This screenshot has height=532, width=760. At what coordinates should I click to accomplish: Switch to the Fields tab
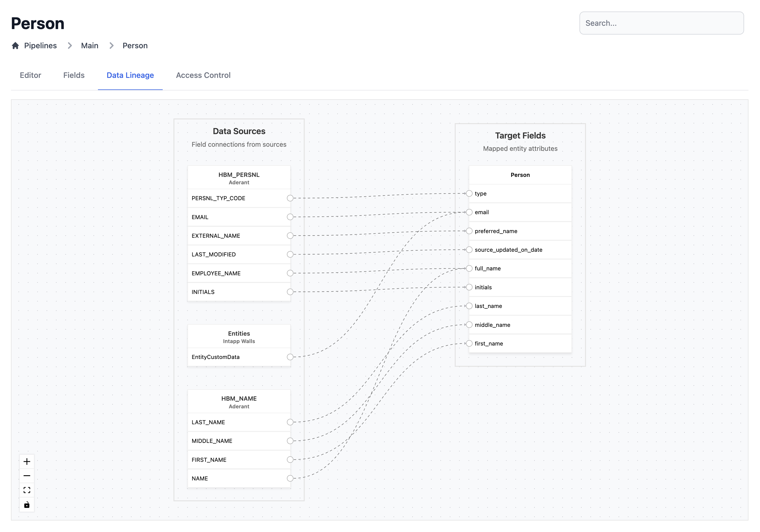(x=74, y=75)
